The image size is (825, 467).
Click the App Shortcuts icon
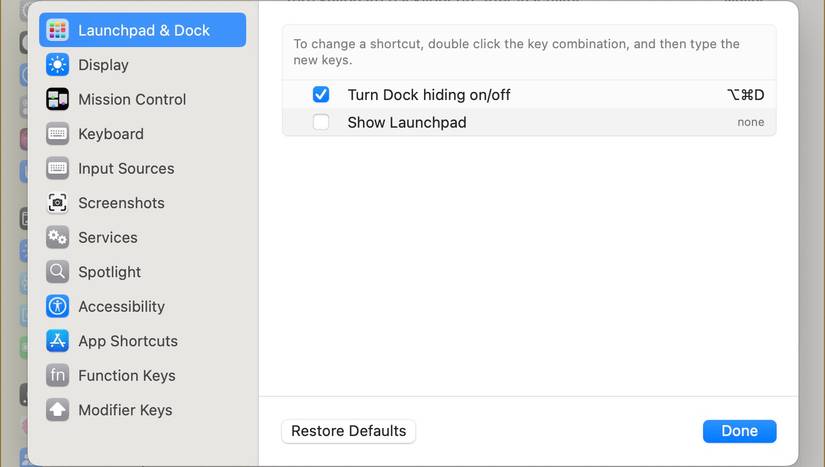point(58,341)
